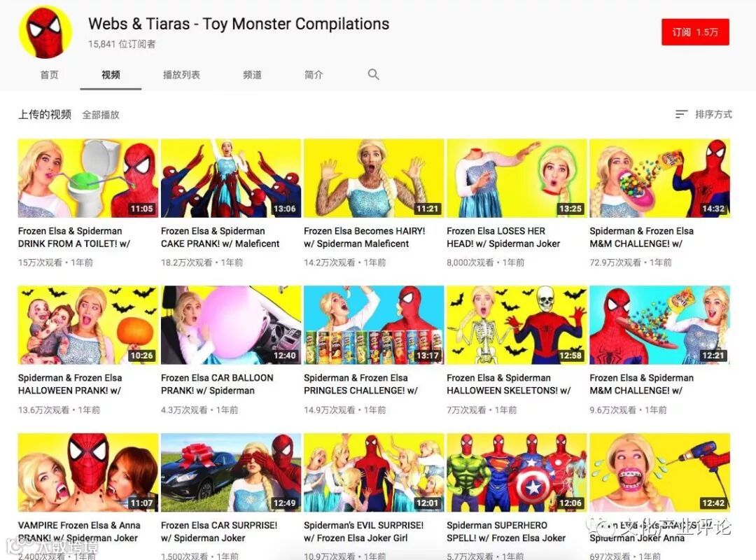This screenshot has width=756, height=560.
Task: Open the Frozen Elsa CAR SURPRISE title
Action: coord(219,531)
